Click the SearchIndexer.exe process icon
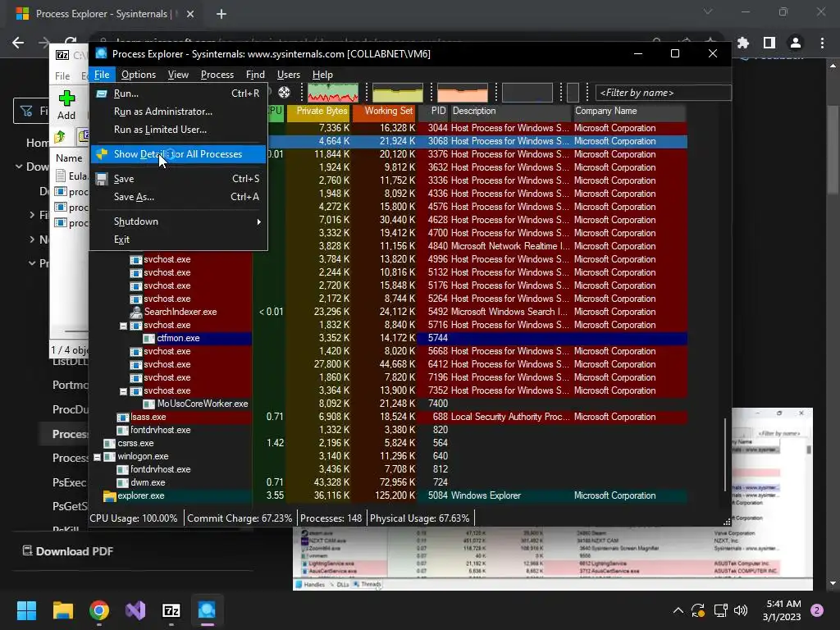Viewport: 840px width, 630px height. pyautogui.click(x=136, y=312)
